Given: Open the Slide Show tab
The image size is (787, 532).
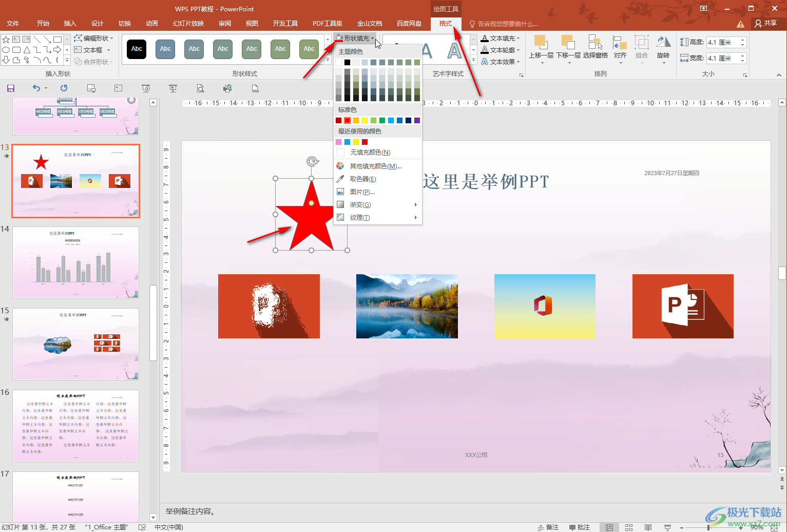Looking at the screenshot, I should [x=188, y=24].
